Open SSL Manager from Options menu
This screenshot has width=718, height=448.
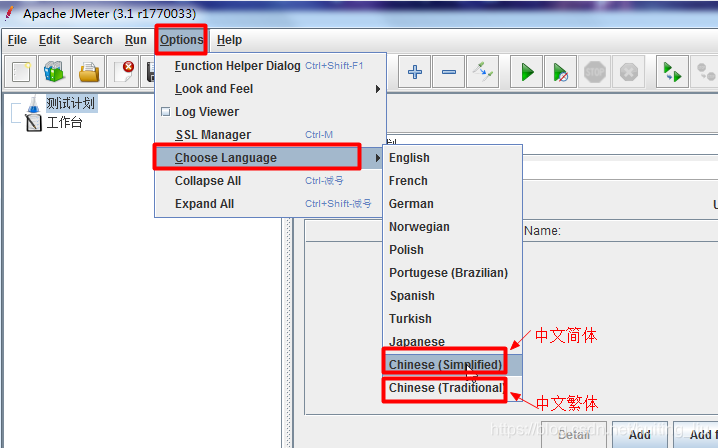click(x=270, y=135)
